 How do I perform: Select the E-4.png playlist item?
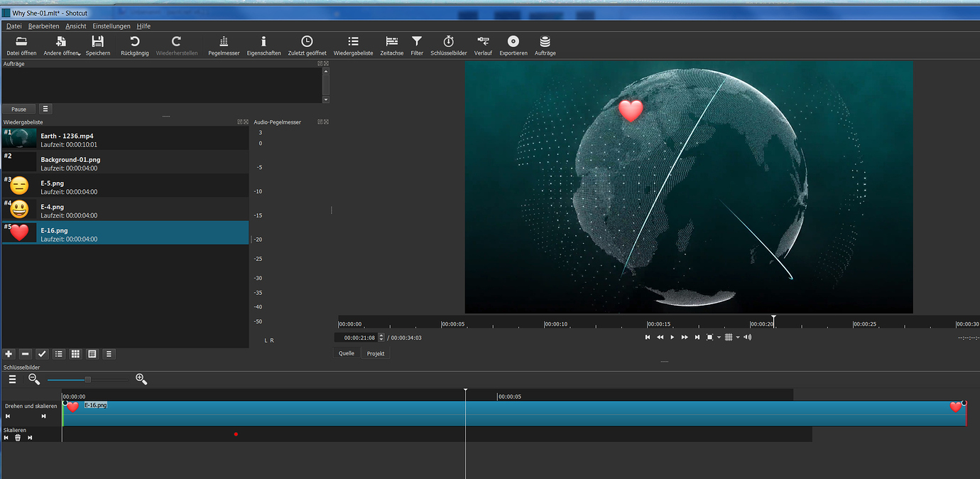[x=125, y=210]
